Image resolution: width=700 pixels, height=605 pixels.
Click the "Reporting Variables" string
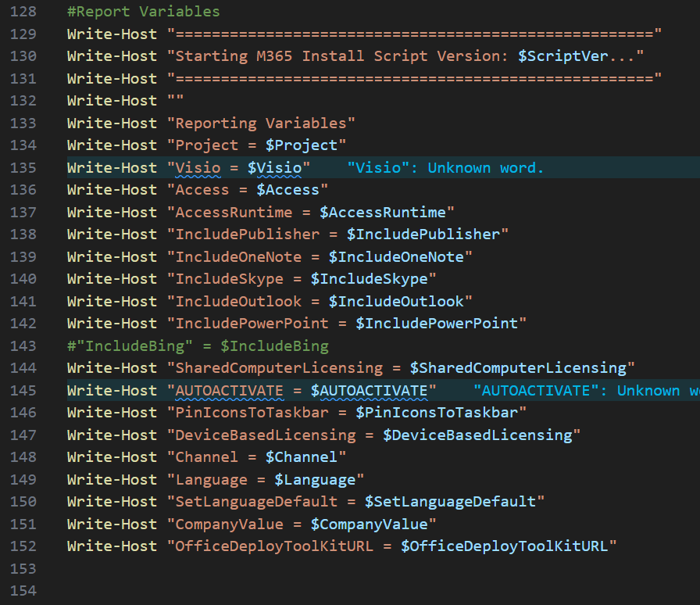click(261, 123)
